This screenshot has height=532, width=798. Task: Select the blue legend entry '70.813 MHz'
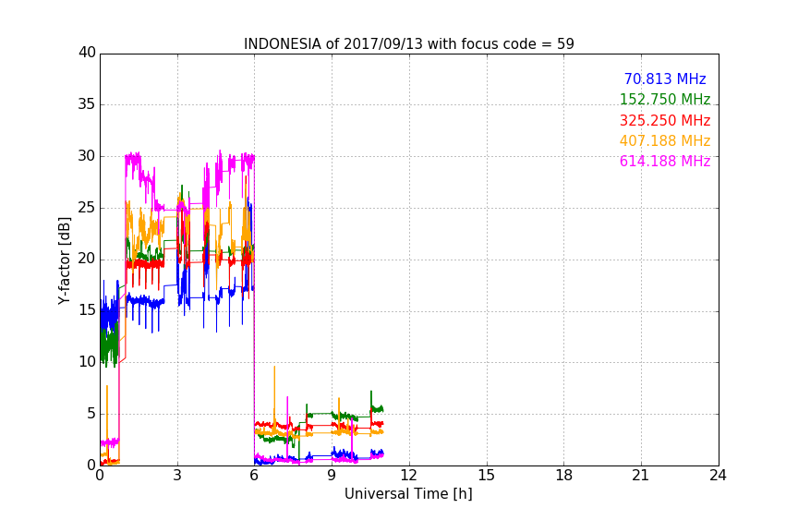pos(665,79)
